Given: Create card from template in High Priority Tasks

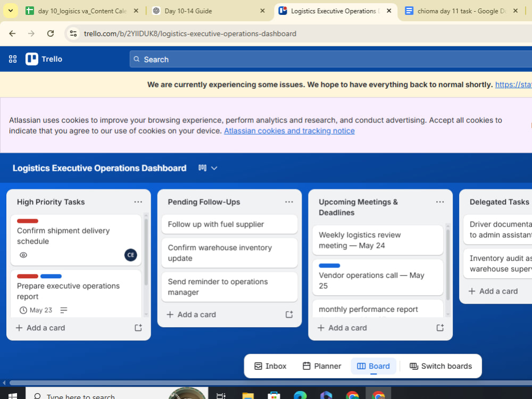Looking at the screenshot, I should pos(138,328).
